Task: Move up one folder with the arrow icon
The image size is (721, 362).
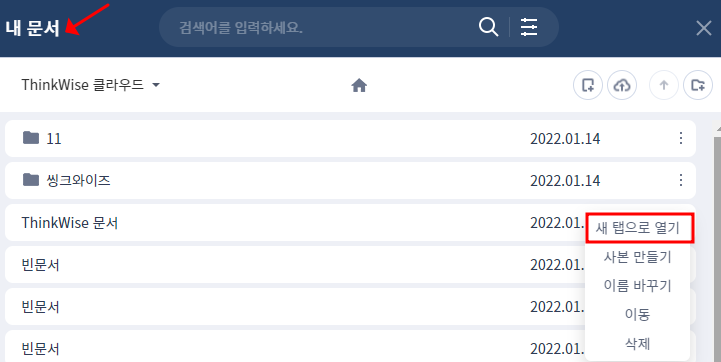Action: pos(664,85)
